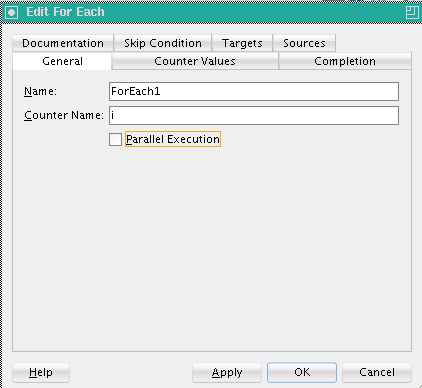Click the Name input field containing ForEach1
The image size is (422, 388).
pyautogui.click(x=254, y=91)
